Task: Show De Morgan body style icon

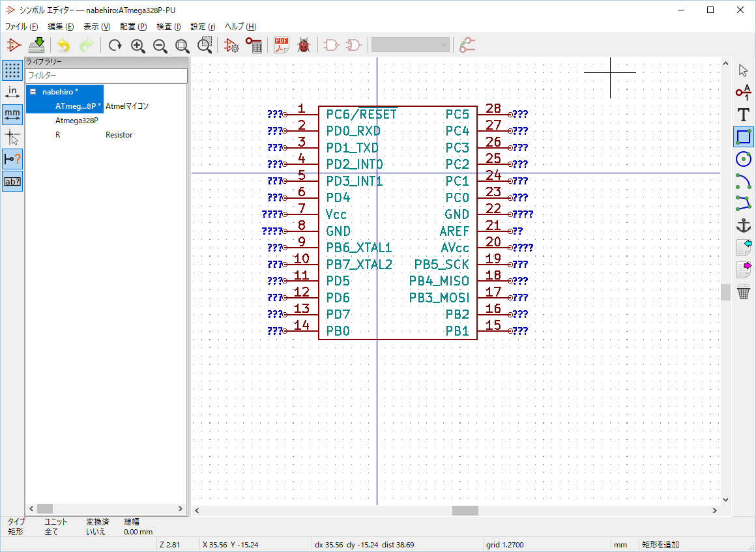Action: pyautogui.click(x=353, y=46)
